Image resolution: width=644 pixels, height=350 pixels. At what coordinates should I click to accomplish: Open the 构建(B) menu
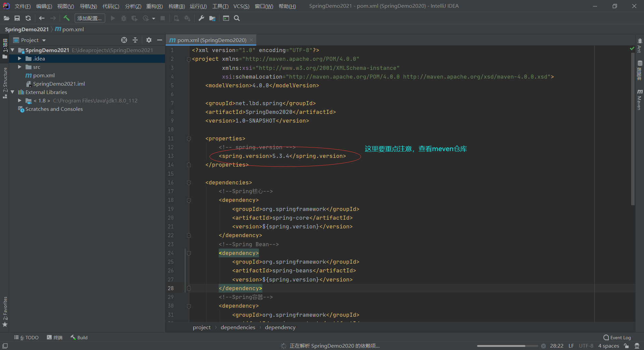tap(176, 6)
